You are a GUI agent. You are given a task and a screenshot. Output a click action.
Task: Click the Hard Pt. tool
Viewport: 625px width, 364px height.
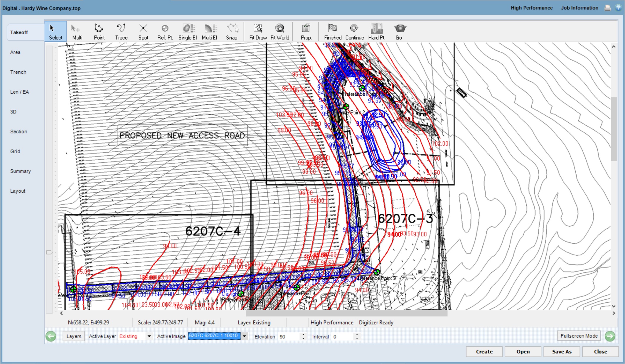tap(376, 31)
